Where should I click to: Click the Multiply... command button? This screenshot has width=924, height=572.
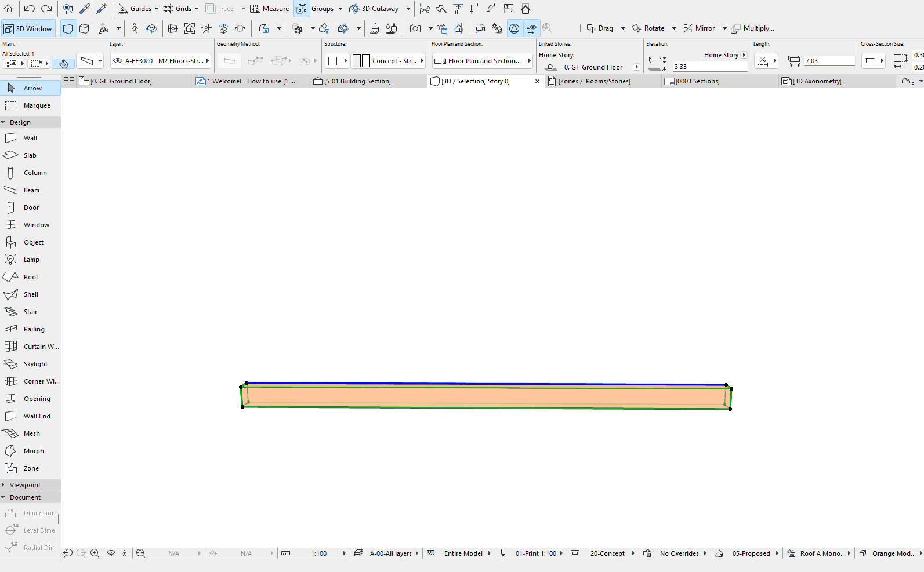(x=753, y=28)
